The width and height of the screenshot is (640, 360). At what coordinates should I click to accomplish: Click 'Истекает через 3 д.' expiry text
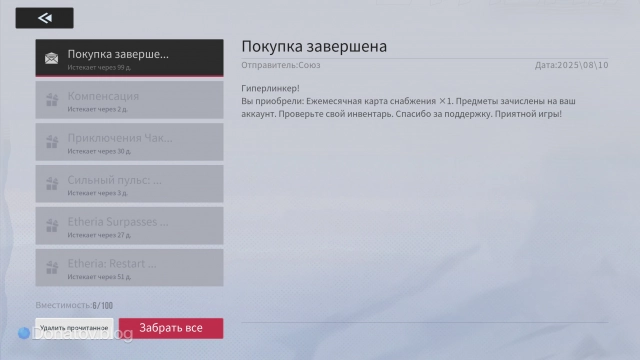click(98, 193)
